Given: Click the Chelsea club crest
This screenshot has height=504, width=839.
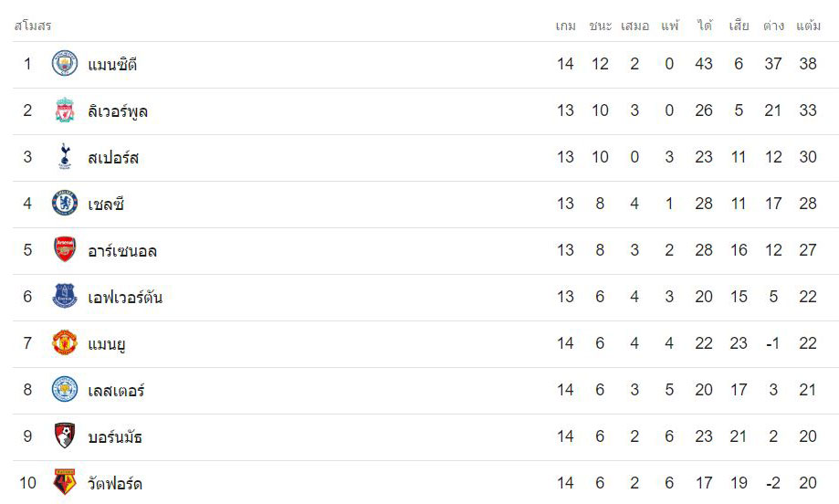Looking at the screenshot, I should pyautogui.click(x=65, y=204).
